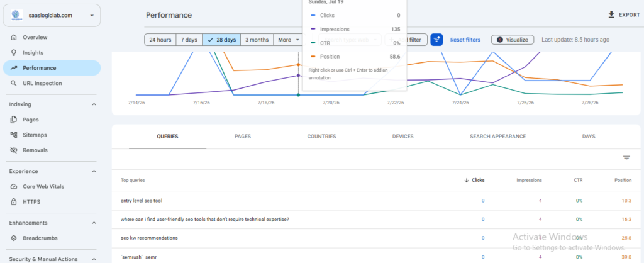This screenshot has width=644, height=263.
Task: Collapse the Security & Manual Actions section
Action: [94, 259]
